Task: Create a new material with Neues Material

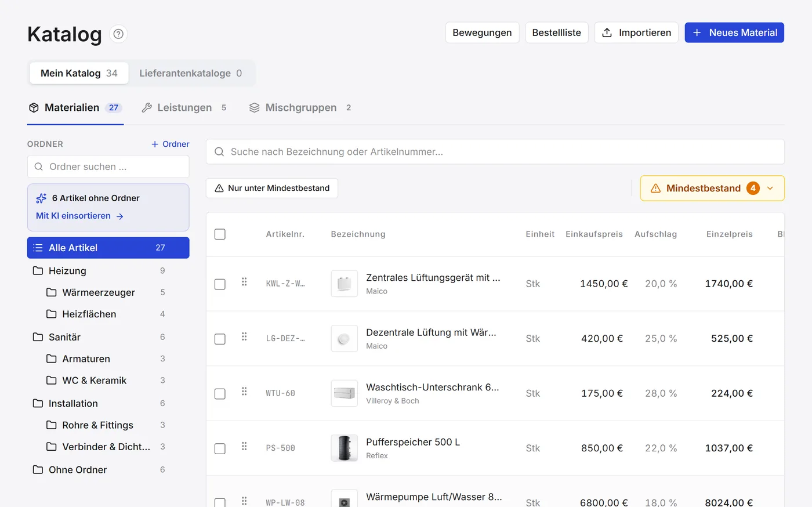Action: coord(734,32)
